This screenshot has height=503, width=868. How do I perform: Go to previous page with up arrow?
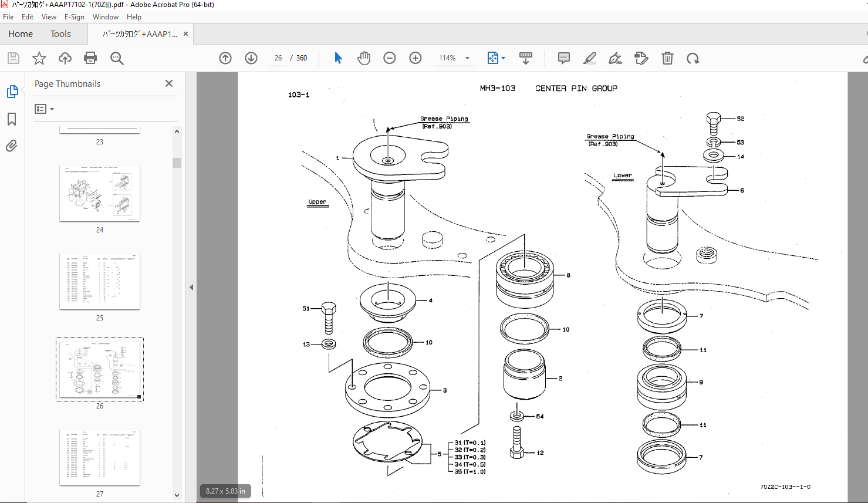coord(225,58)
